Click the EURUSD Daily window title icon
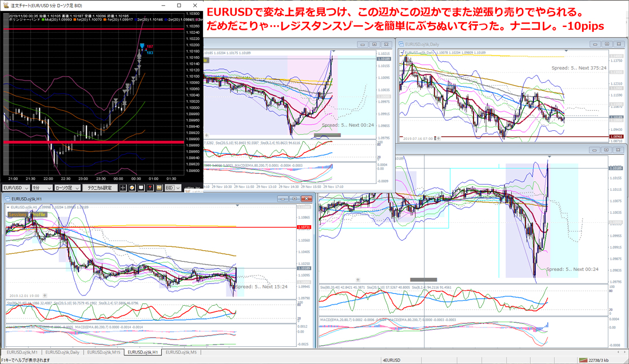The width and height of the screenshot is (629, 364). click(x=401, y=45)
